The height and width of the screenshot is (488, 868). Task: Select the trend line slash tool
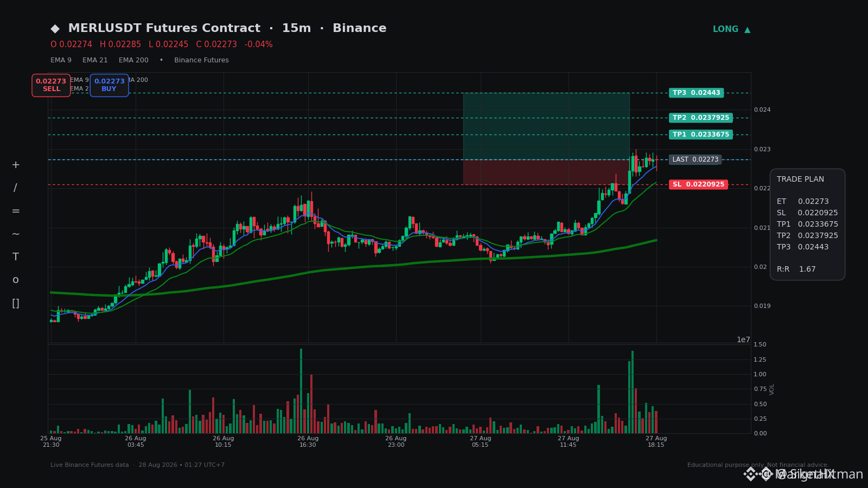(16, 188)
